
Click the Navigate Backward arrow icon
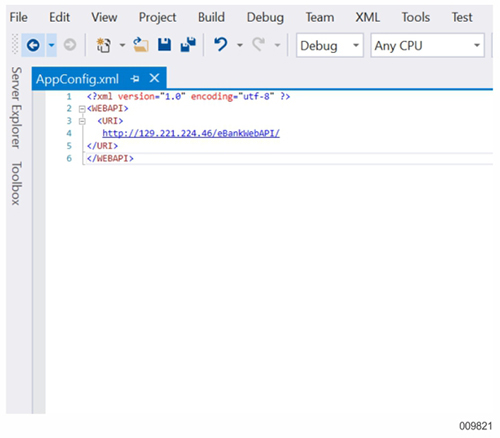33,45
